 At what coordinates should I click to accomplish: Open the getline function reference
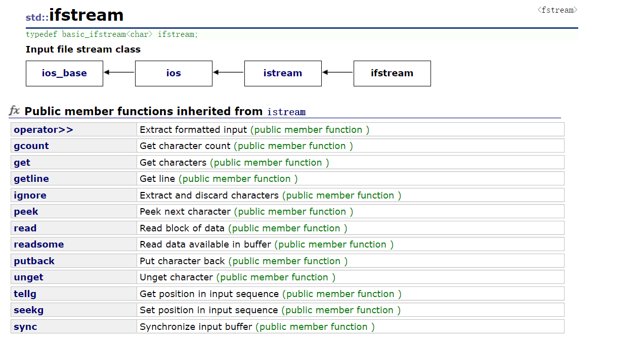31,178
